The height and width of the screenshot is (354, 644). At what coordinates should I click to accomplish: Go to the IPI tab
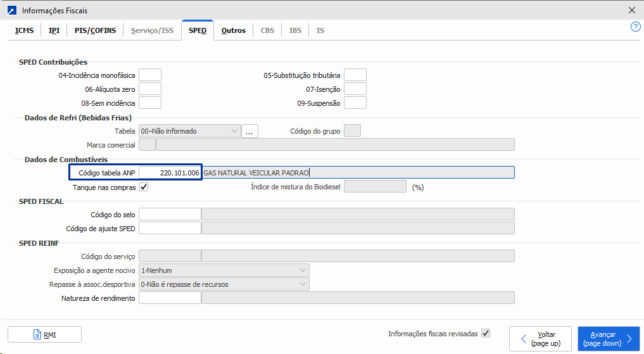[x=54, y=30]
